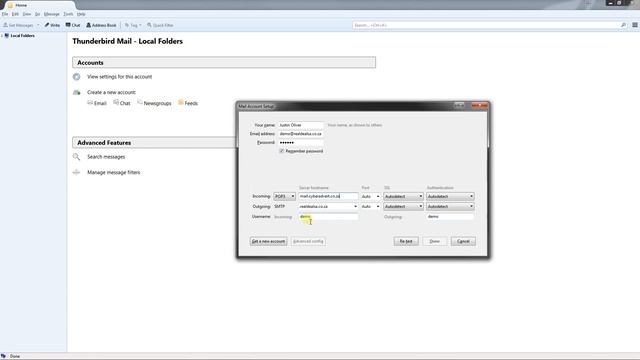Click the Re-test button
Viewport: 640px width, 360px height.
coord(406,241)
